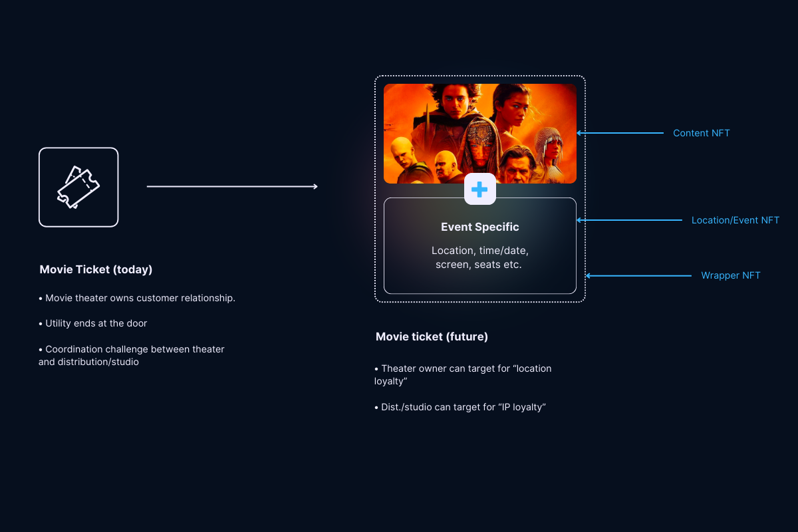Click the "Movie ticket (future)" heading
Image resolution: width=798 pixels, height=532 pixels.
pos(432,336)
